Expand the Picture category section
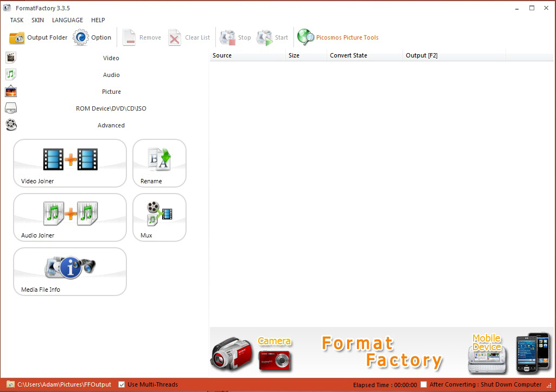The height and width of the screenshot is (392, 556). 111,92
